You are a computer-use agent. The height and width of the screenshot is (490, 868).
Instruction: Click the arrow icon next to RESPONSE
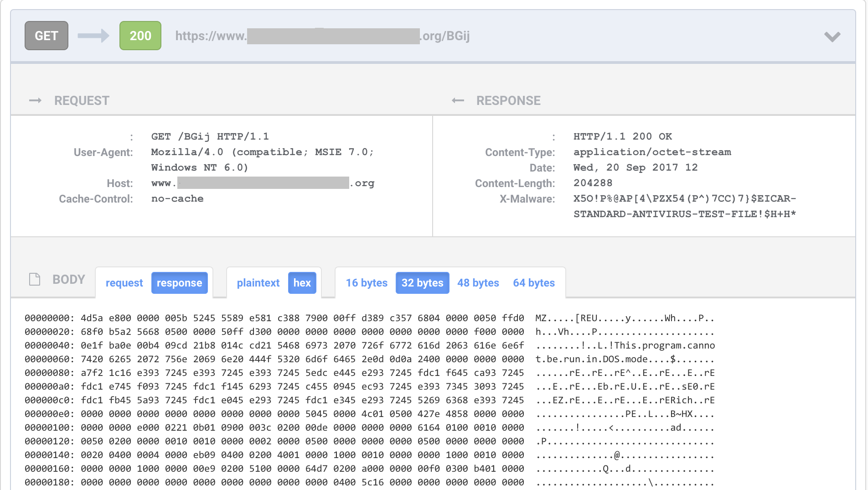coord(458,100)
